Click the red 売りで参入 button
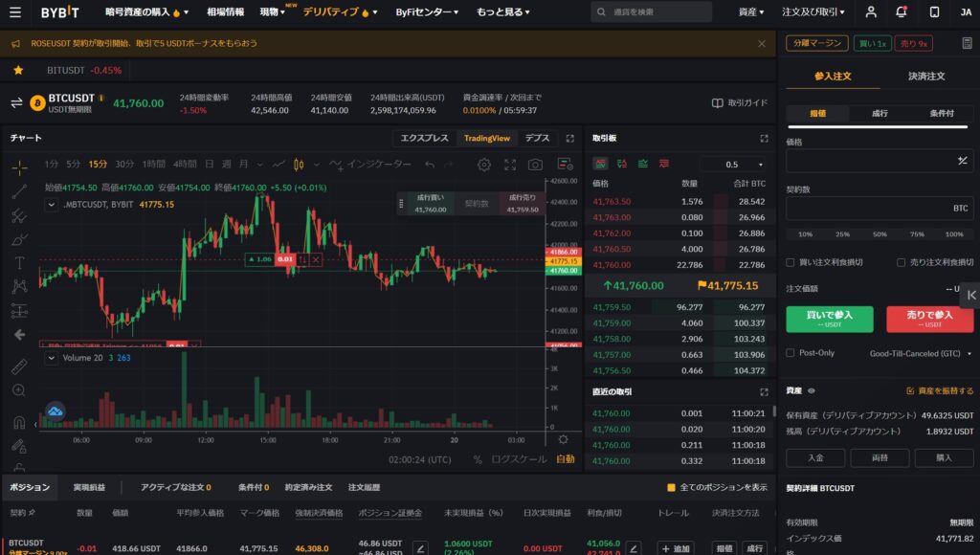980x555 pixels. pyautogui.click(x=930, y=319)
